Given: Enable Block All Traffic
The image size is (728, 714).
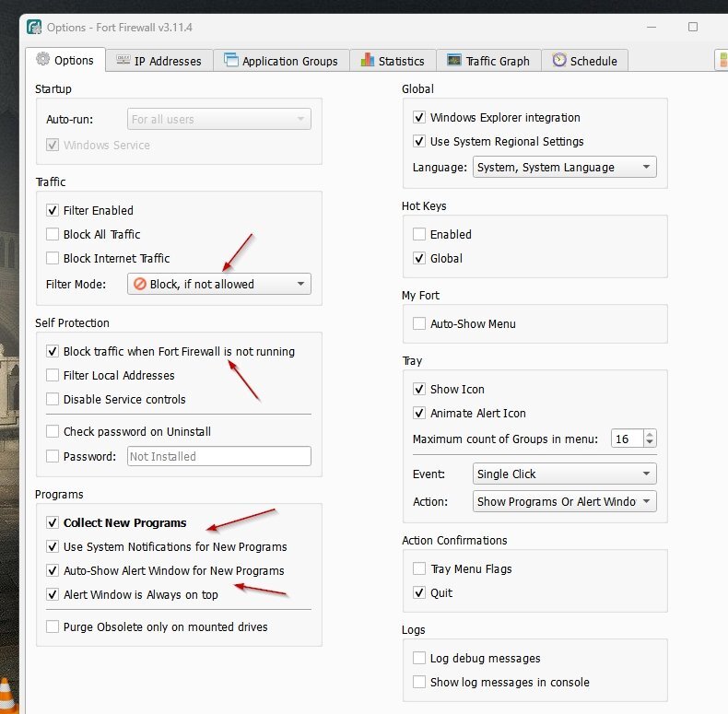Looking at the screenshot, I should 53,234.
